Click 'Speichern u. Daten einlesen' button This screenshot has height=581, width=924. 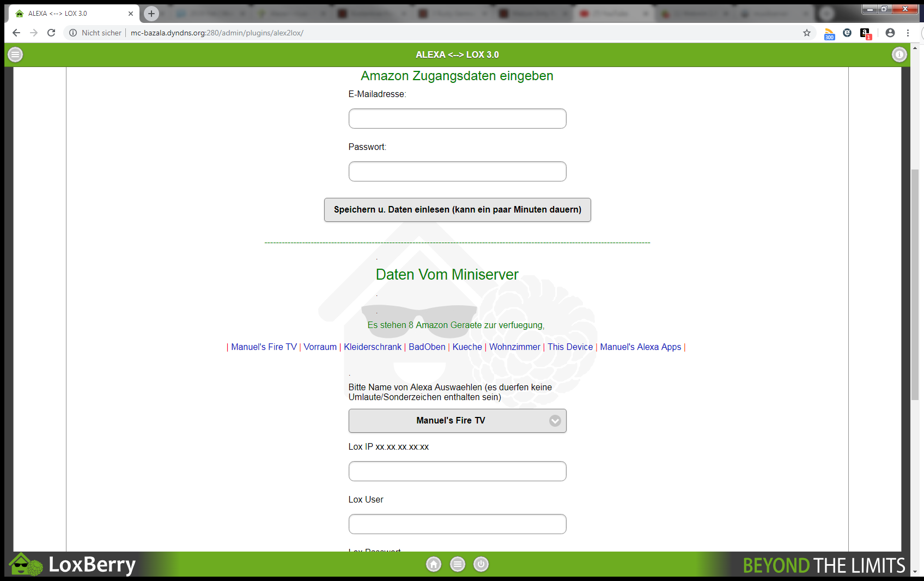458,210
